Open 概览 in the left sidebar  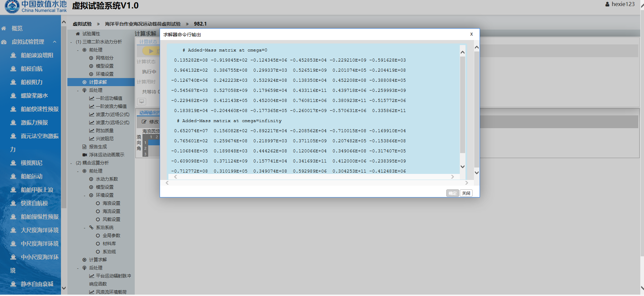17,28
